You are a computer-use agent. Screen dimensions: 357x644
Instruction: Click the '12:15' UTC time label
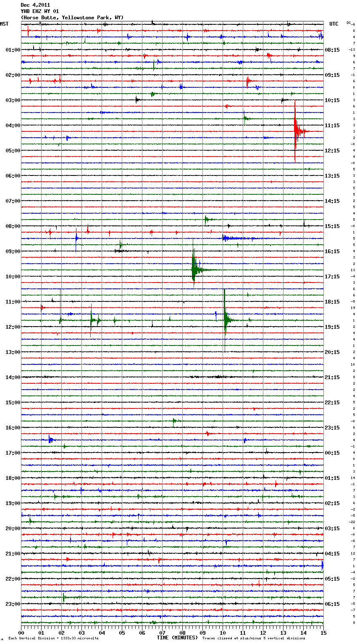tap(332, 151)
